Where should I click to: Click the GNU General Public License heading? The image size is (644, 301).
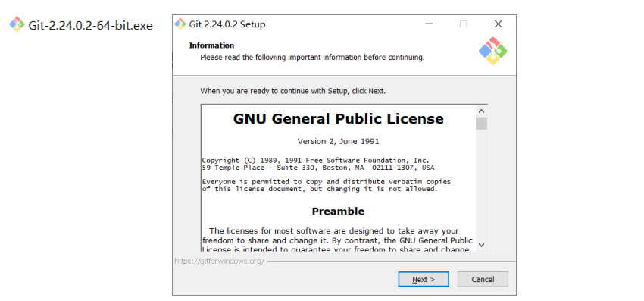click(339, 119)
